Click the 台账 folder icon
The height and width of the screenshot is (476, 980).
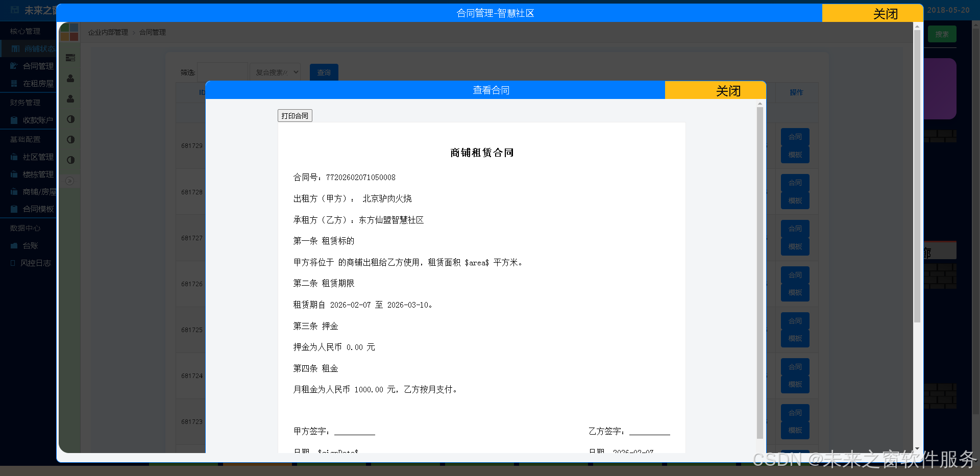pyautogui.click(x=14, y=246)
